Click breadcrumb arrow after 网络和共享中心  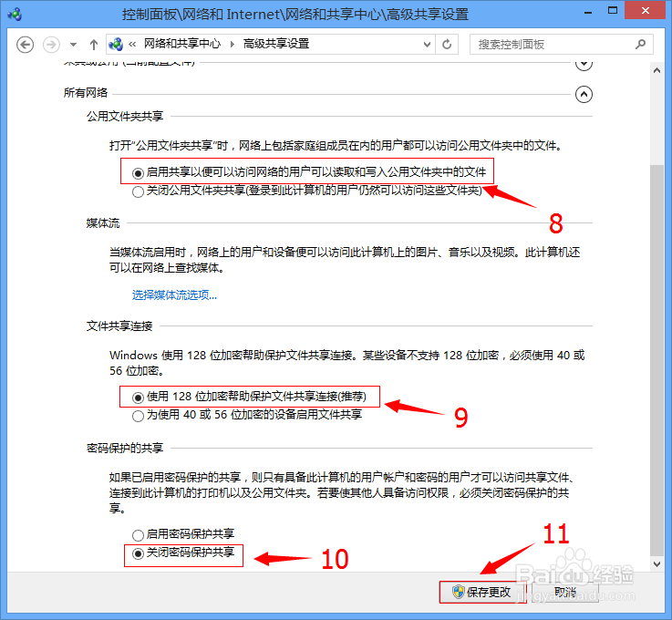point(233,44)
